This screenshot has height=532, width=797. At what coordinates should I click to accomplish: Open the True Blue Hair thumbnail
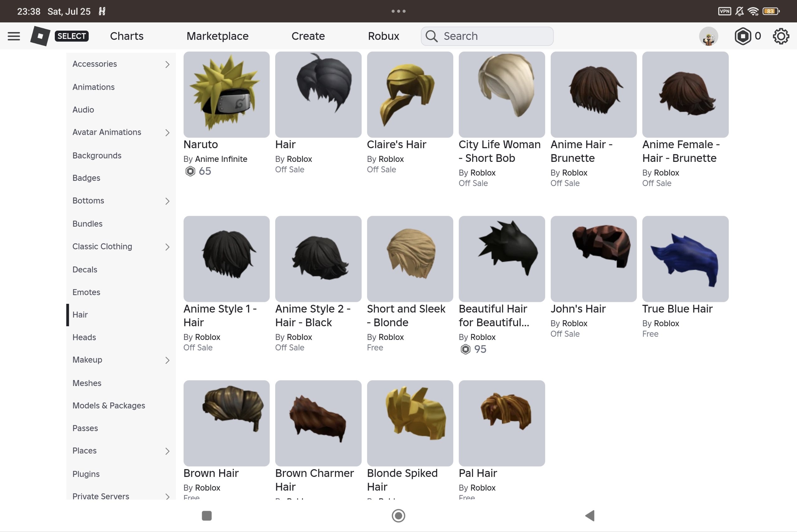685,259
